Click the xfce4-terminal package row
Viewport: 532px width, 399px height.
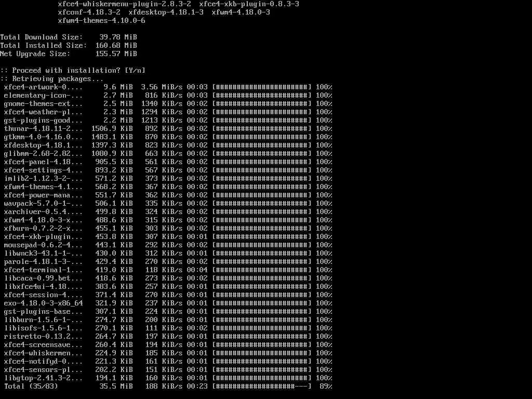168,270
